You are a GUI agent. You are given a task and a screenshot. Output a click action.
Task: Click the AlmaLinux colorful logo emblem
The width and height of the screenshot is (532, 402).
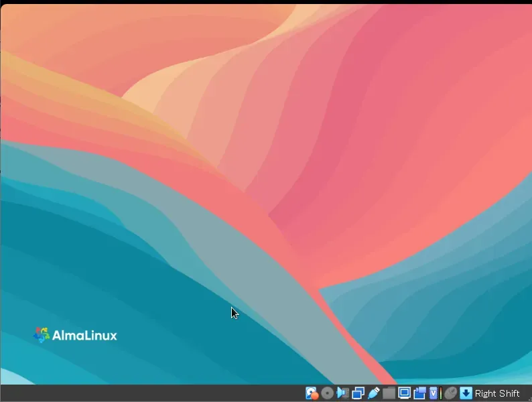[x=42, y=335]
